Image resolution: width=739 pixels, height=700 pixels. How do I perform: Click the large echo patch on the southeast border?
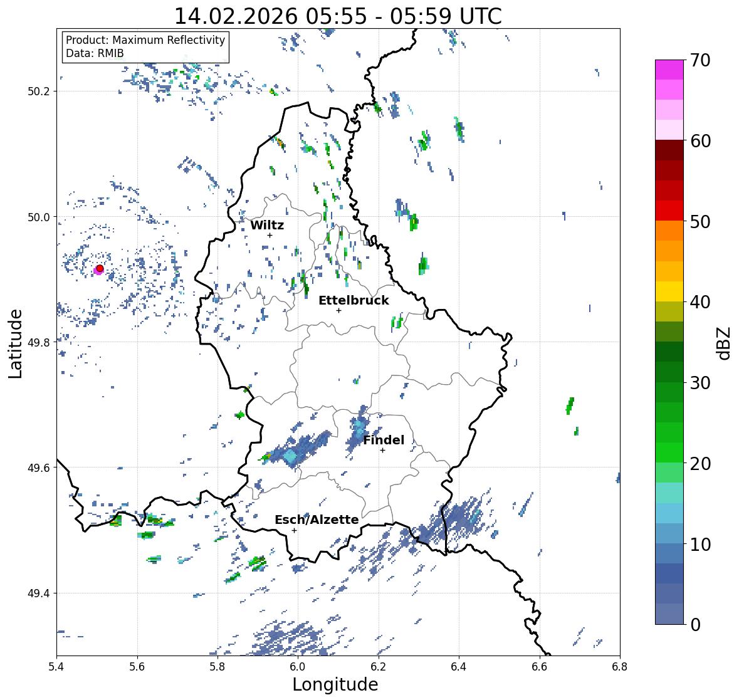pyautogui.click(x=453, y=521)
